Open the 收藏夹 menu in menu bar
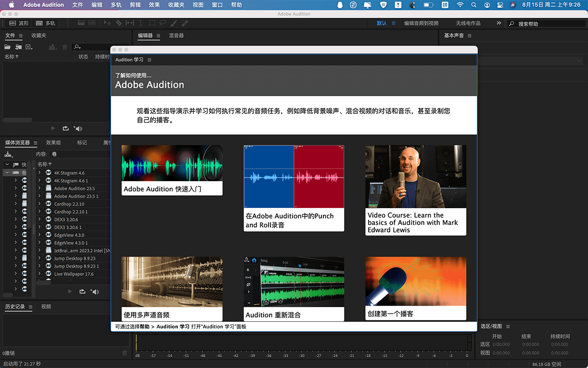This screenshot has height=368, width=588. pyautogui.click(x=176, y=5)
